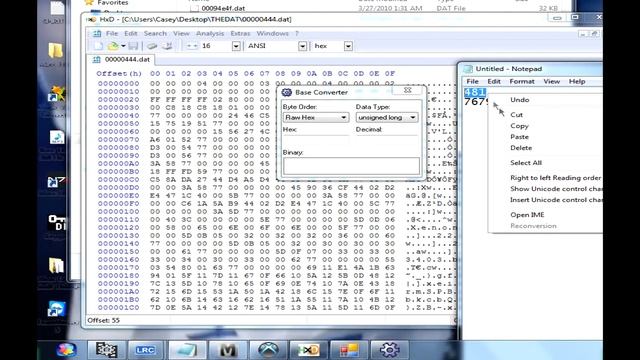640x360 pixels.
Task: Open the film-gear app in taskbar
Action: 107,350
